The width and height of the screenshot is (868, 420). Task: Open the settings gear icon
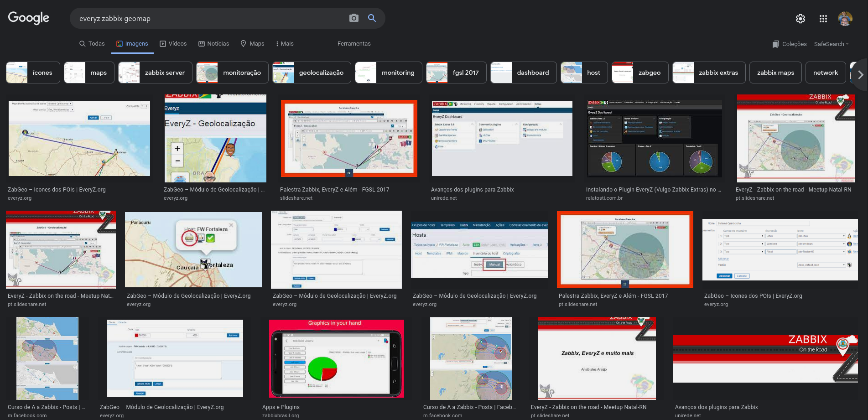[800, 19]
